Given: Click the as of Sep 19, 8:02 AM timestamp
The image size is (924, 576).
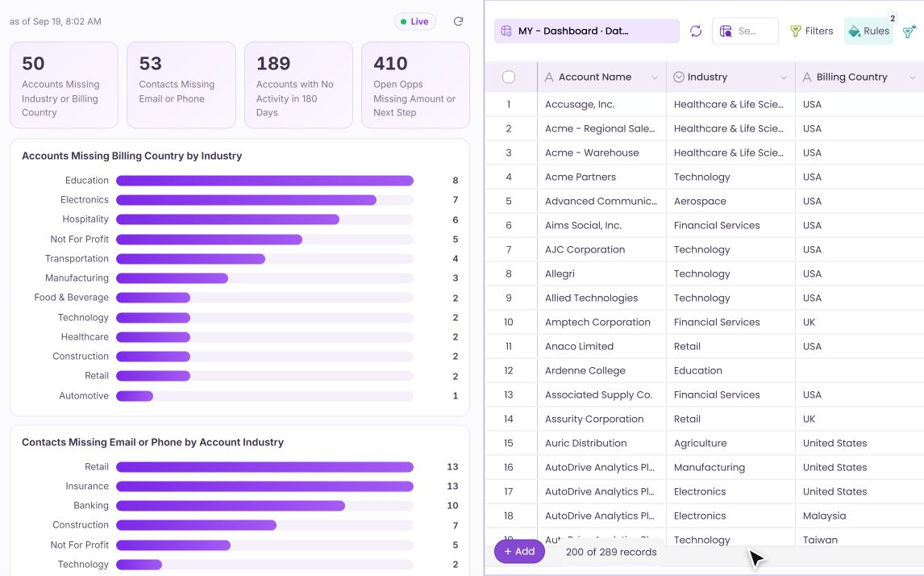Looking at the screenshot, I should (x=56, y=21).
